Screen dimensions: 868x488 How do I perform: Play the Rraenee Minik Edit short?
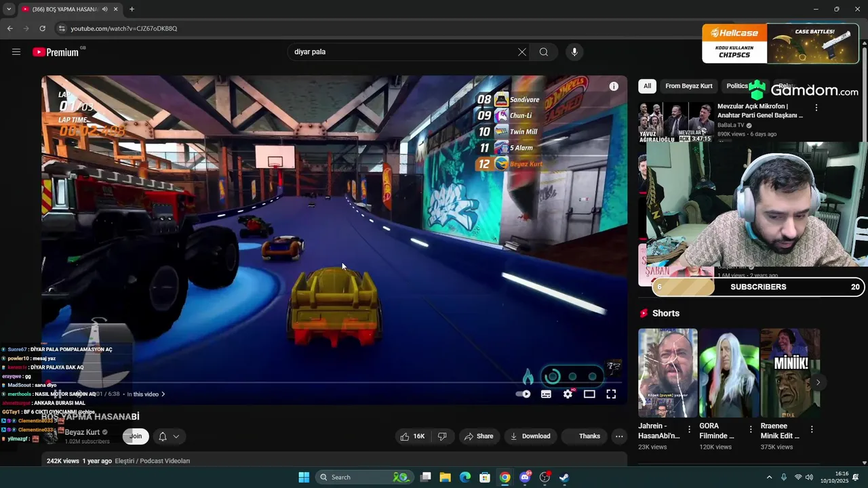pos(790,373)
